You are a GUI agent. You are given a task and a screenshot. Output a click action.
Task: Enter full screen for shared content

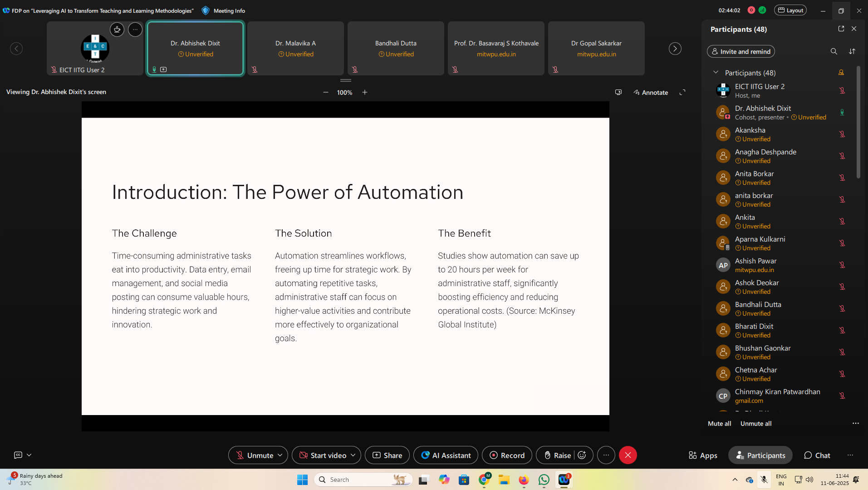(682, 92)
